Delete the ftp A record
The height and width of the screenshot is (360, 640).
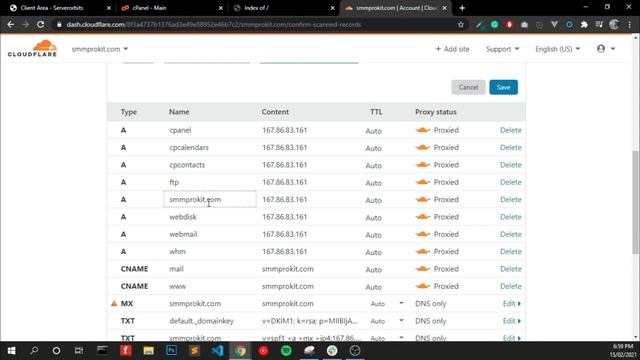pos(511,182)
